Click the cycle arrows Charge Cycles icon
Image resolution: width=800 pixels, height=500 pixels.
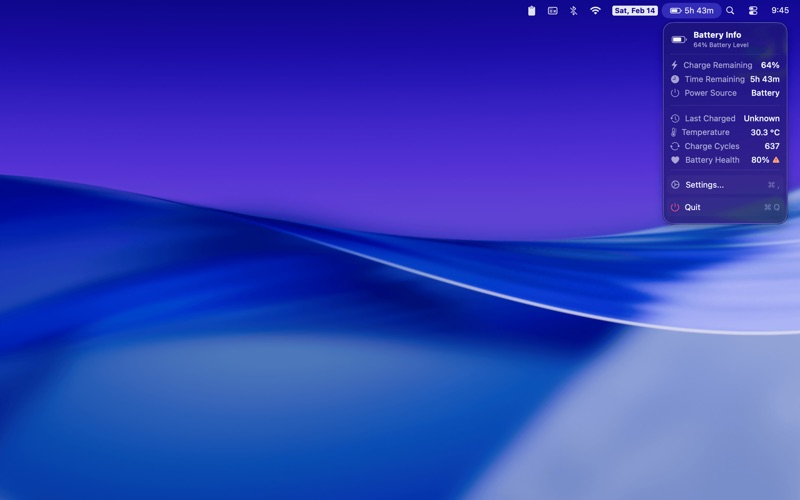pos(674,146)
